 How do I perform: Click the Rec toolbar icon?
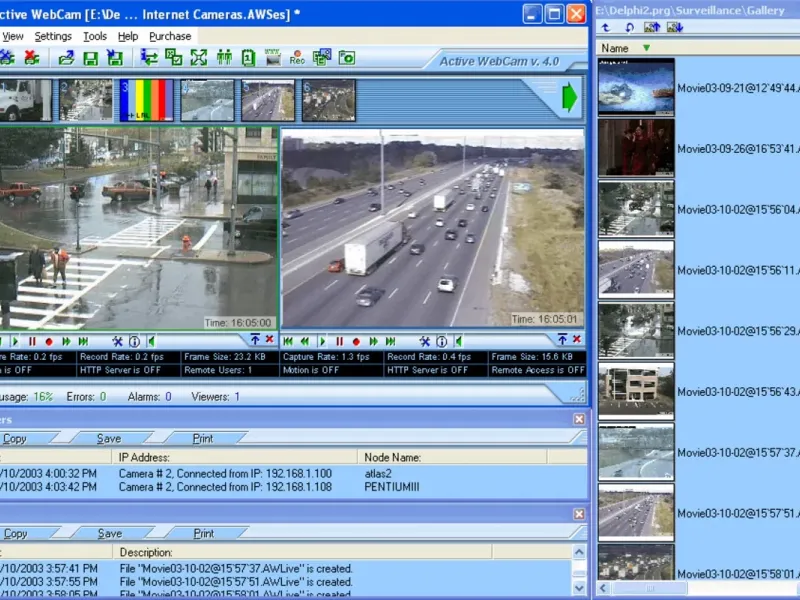pos(297,58)
